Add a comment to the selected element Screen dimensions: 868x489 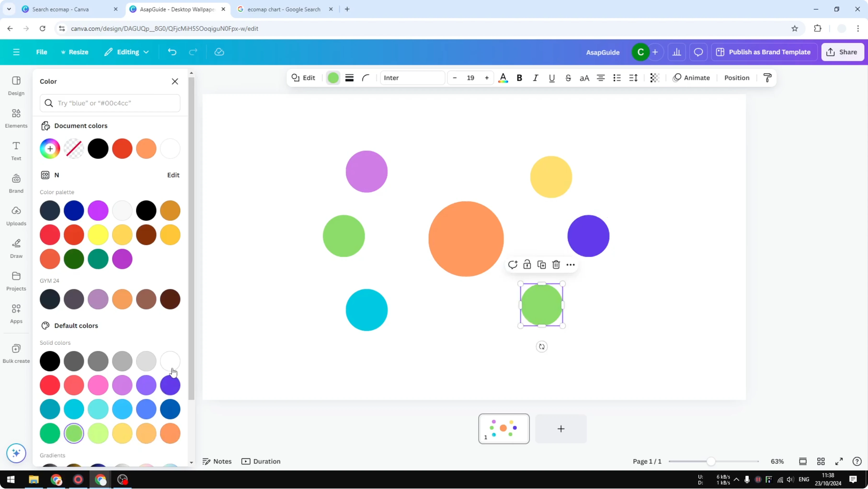[513, 265]
